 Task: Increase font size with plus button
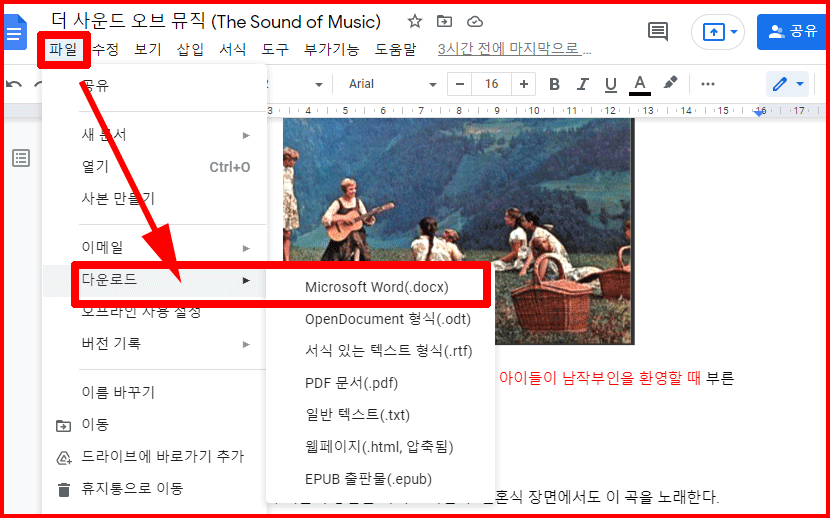524,84
